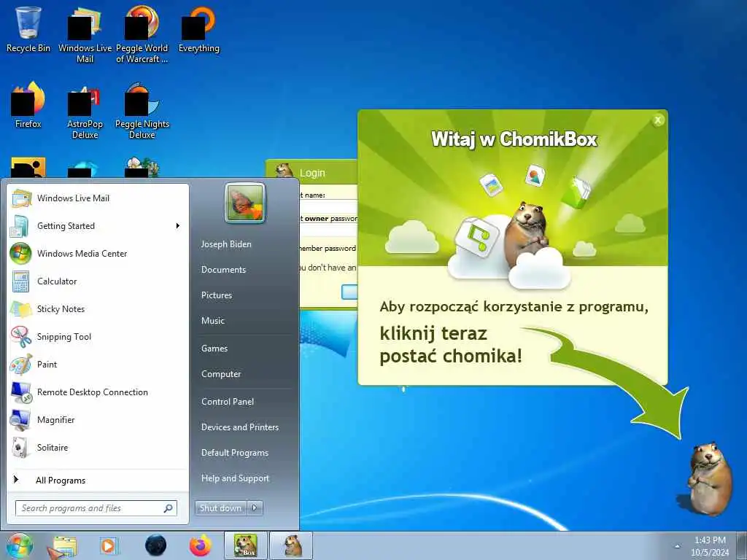Image resolution: width=747 pixels, height=560 pixels.
Task: Open Music from Start menu
Action: pyautogui.click(x=212, y=321)
